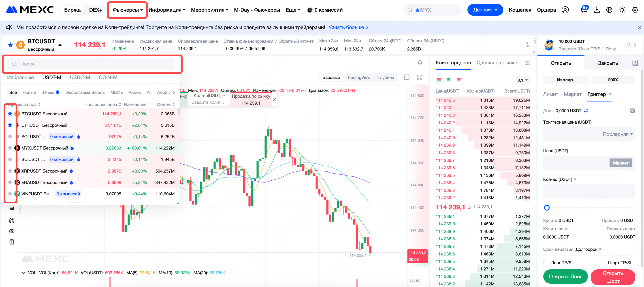Show sell orders only in order book
The height and width of the screenshot is (287, 644).
click(x=459, y=80)
